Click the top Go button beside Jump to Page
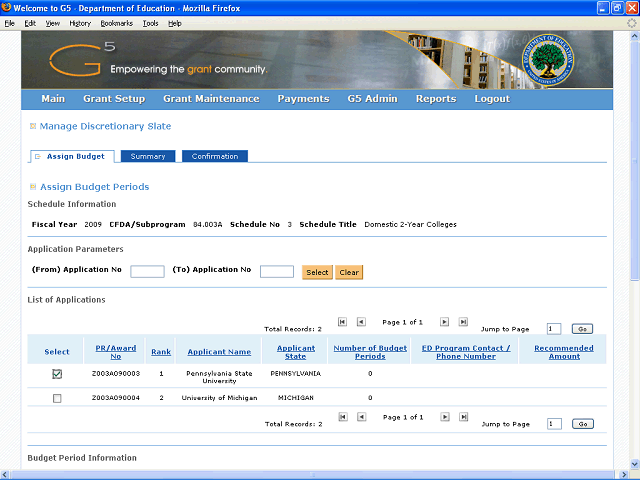The height and width of the screenshot is (480, 640). [582, 328]
